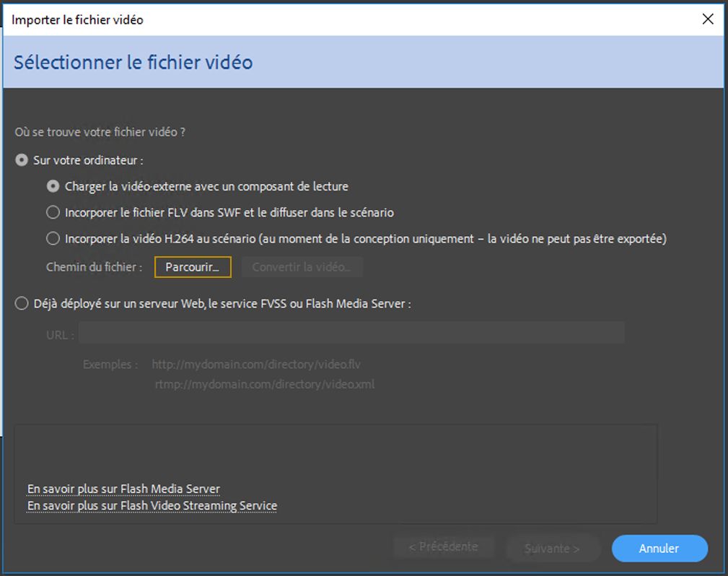Image resolution: width=728 pixels, height=576 pixels.
Task: Cancel the import with the Annuler button
Action: pos(659,549)
